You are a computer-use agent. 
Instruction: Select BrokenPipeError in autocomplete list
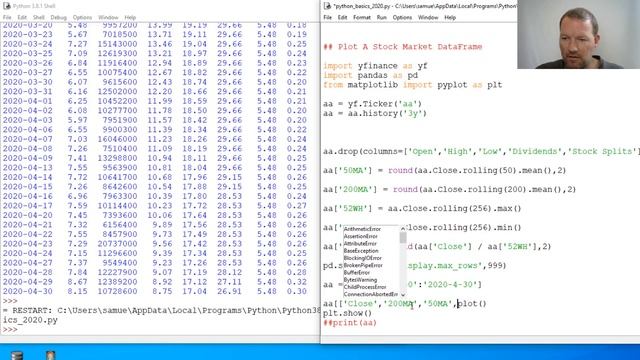point(363,265)
